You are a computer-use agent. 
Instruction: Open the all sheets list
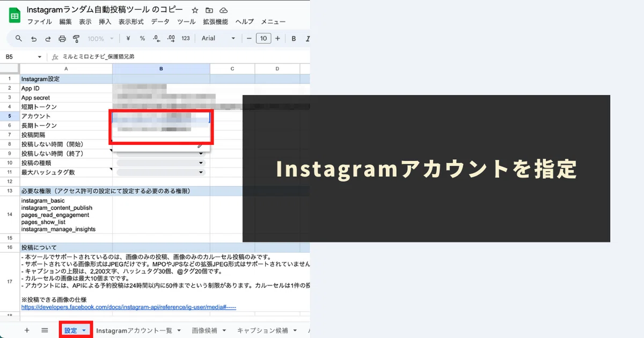[x=45, y=330]
